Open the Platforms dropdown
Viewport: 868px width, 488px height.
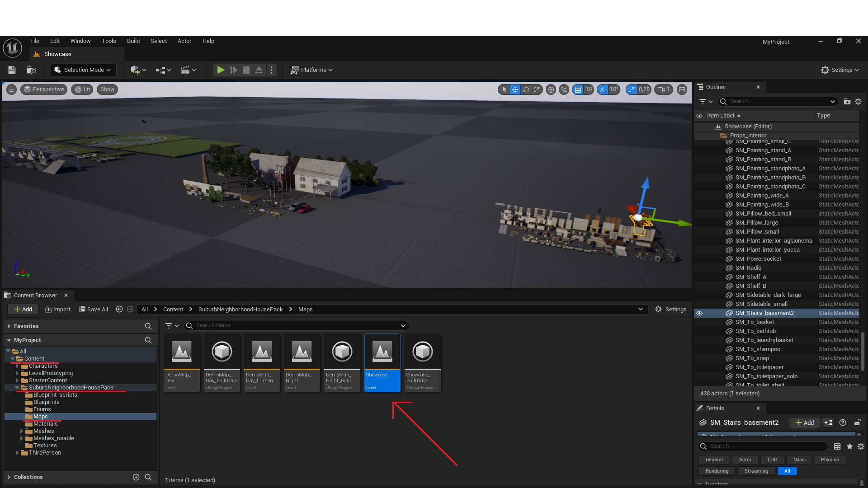click(x=311, y=70)
